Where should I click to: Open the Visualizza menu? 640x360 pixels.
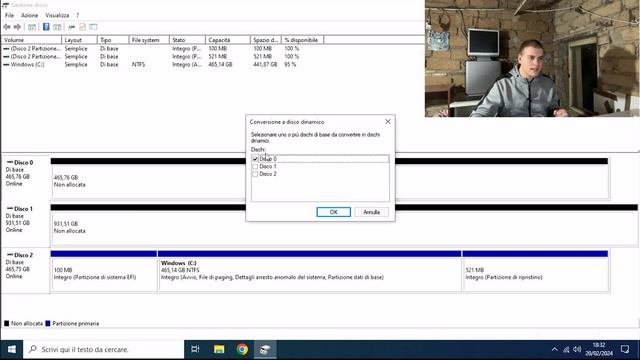(x=57, y=15)
